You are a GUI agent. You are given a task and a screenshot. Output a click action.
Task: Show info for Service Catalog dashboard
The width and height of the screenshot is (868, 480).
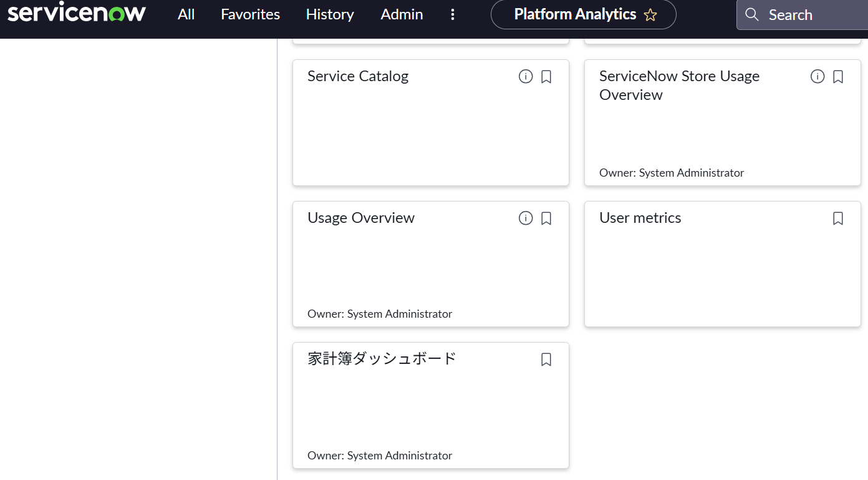pyautogui.click(x=526, y=77)
